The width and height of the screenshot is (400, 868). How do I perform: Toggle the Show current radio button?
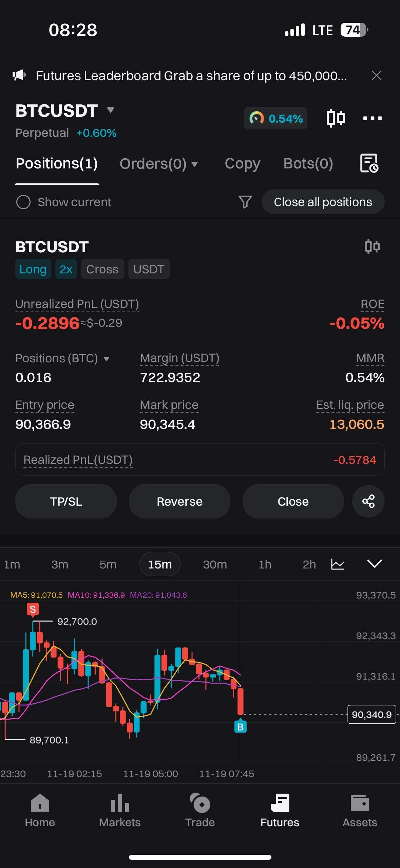coord(23,202)
